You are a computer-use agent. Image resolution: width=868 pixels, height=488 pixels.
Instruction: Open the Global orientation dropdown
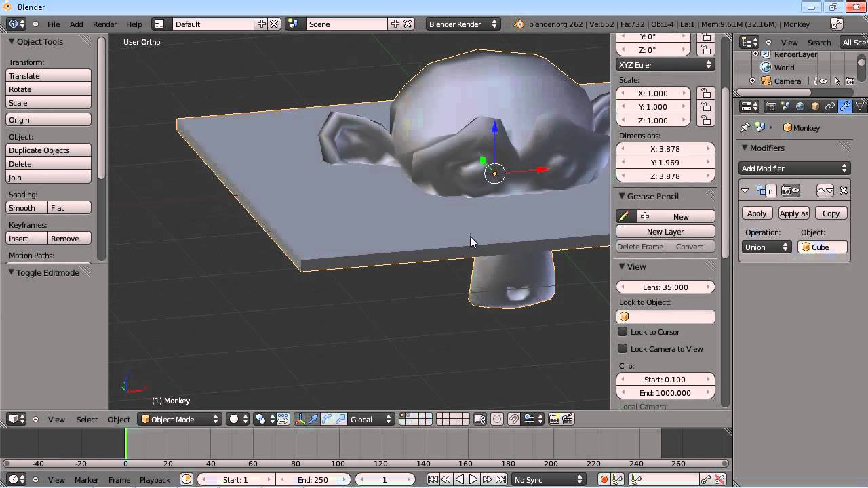[370, 420]
